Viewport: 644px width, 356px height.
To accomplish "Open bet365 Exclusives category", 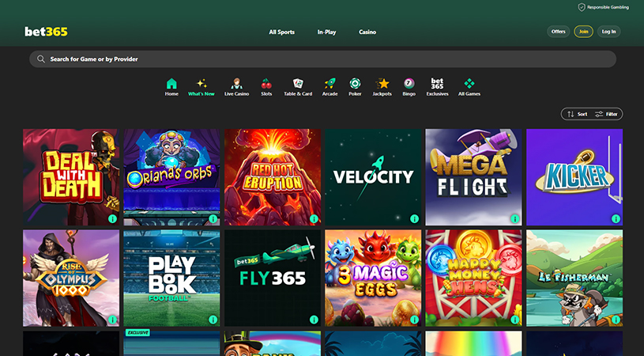I will coord(437,84).
